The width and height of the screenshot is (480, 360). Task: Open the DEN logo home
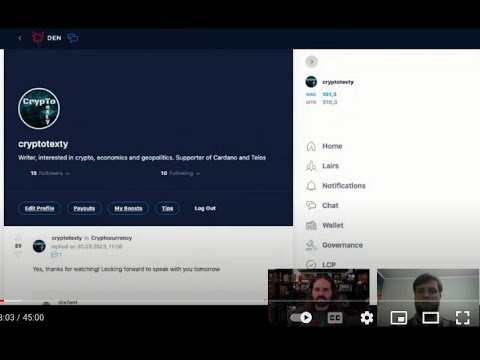(47, 38)
